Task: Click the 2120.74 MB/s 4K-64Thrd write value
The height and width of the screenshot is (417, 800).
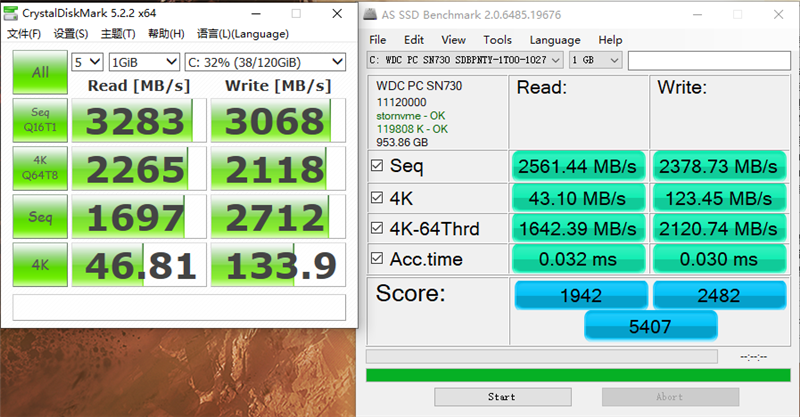Action: (x=719, y=229)
